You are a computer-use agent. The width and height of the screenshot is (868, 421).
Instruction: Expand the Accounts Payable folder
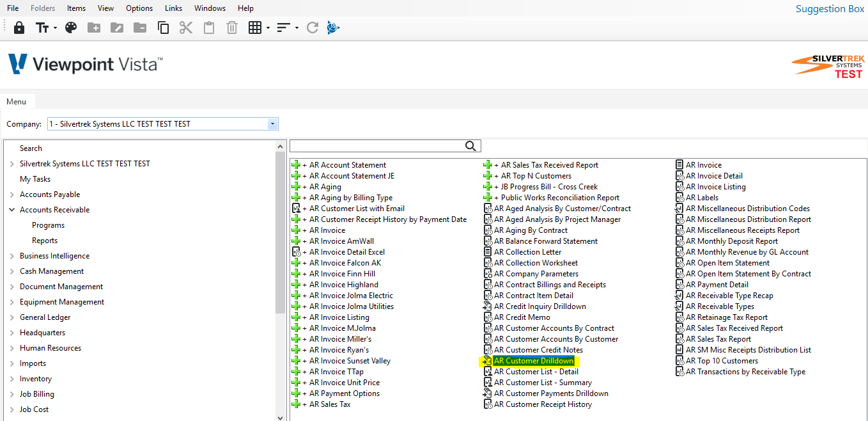point(12,195)
